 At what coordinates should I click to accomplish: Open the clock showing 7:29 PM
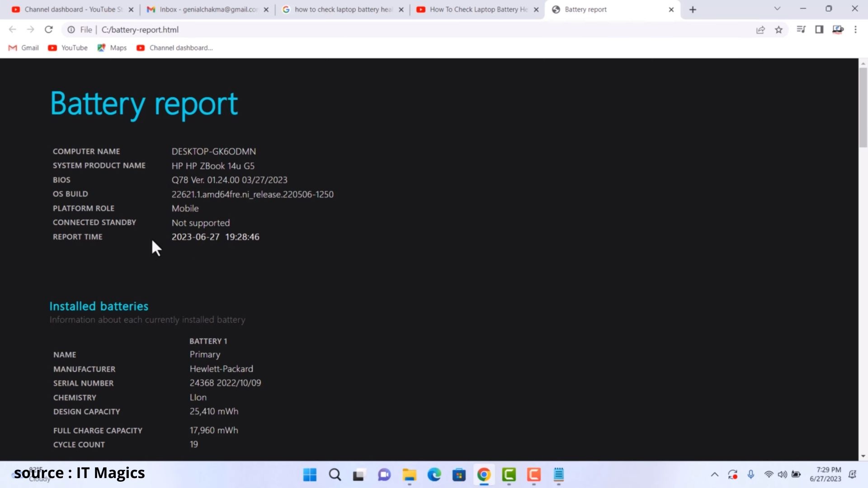pos(825,474)
